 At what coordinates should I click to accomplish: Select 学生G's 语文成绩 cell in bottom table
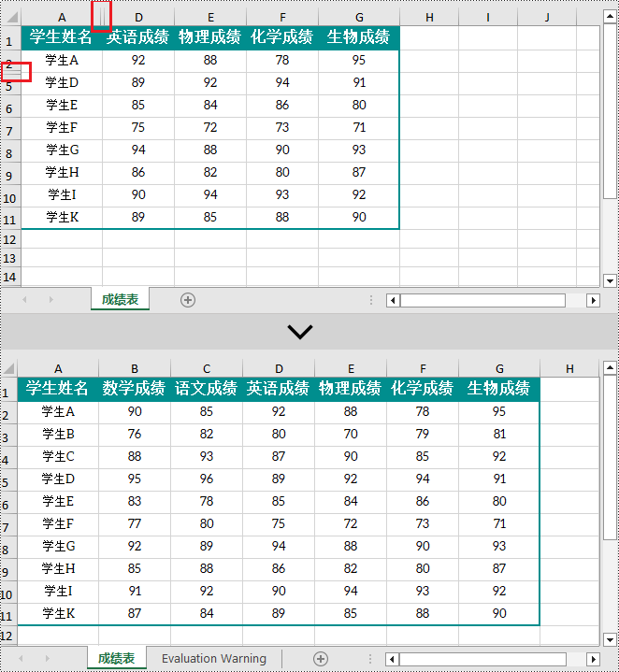click(207, 546)
